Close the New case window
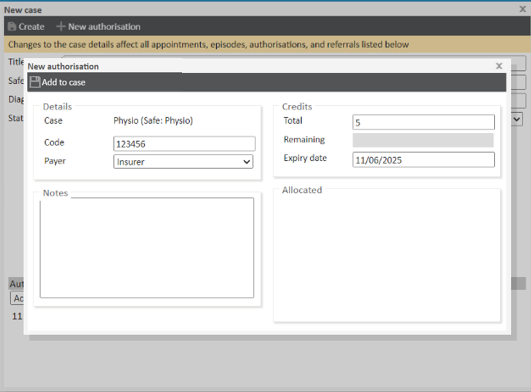Screen dimensions: 531x392 point(523,9)
